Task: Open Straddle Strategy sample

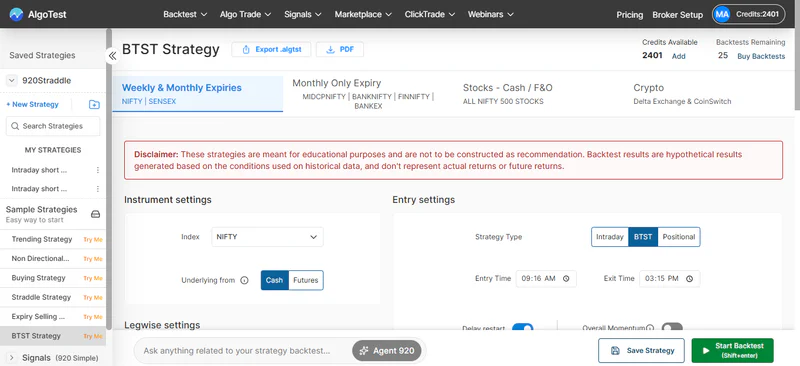Action: (x=41, y=298)
